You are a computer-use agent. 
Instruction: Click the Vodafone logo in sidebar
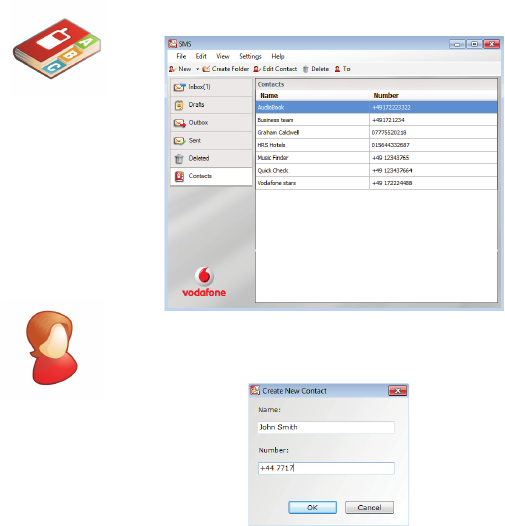tap(204, 282)
